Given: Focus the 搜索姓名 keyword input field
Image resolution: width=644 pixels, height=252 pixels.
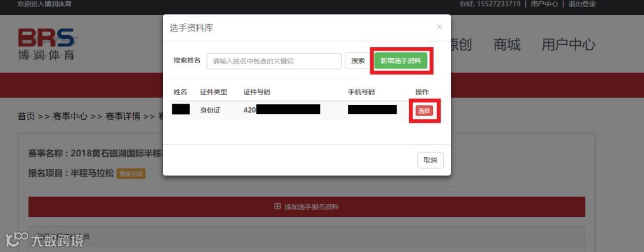Looking at the screenshot, I should pos(274,61).
